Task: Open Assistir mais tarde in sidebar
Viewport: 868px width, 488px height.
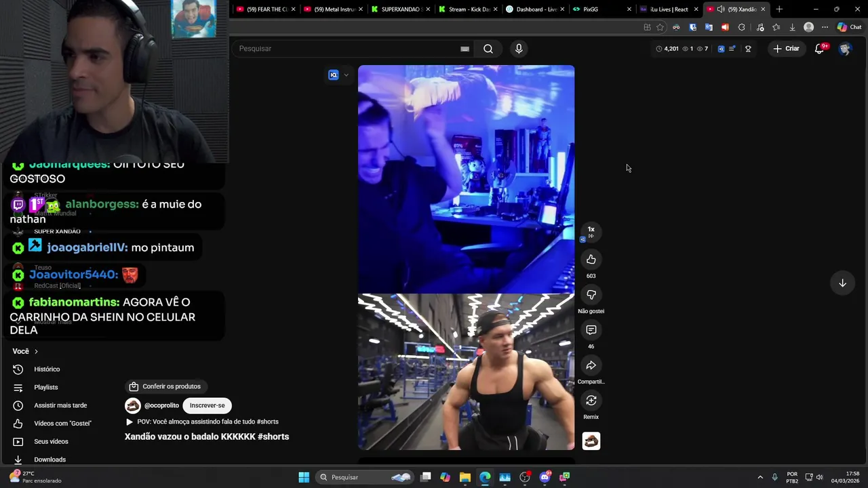Action: pos(60,405)
